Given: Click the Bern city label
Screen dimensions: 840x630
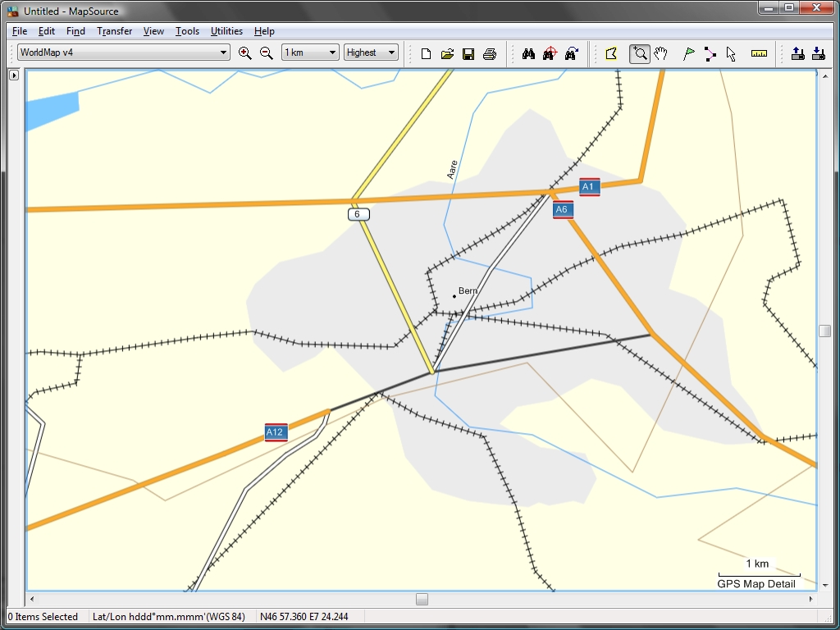Looking at the screenshot, I should [468, 291].
